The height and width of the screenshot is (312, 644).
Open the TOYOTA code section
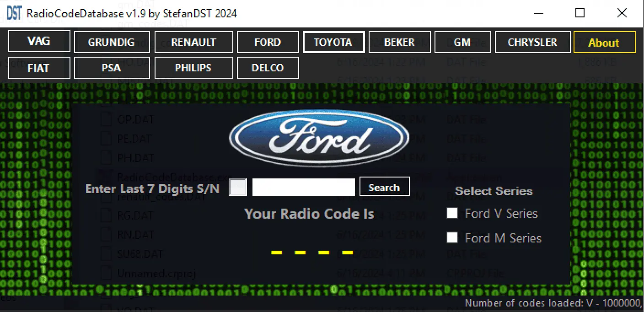(333, 43)
